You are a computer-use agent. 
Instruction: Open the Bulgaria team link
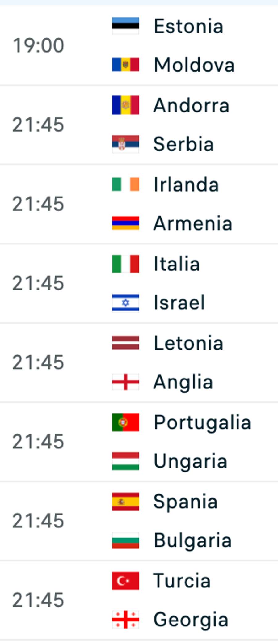[x=192, y=540]
